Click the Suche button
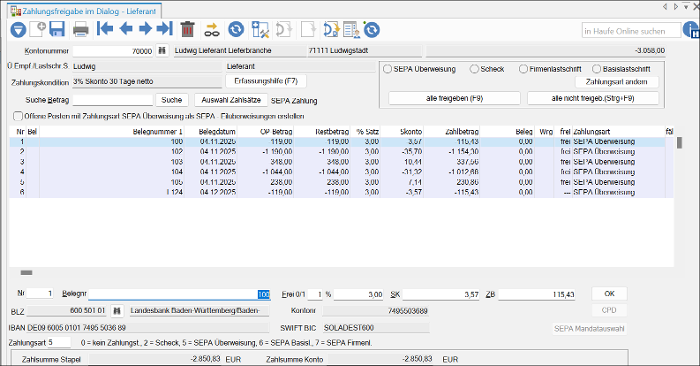The width and height of the screenshot is (700, 366). [x=171, y=100]
